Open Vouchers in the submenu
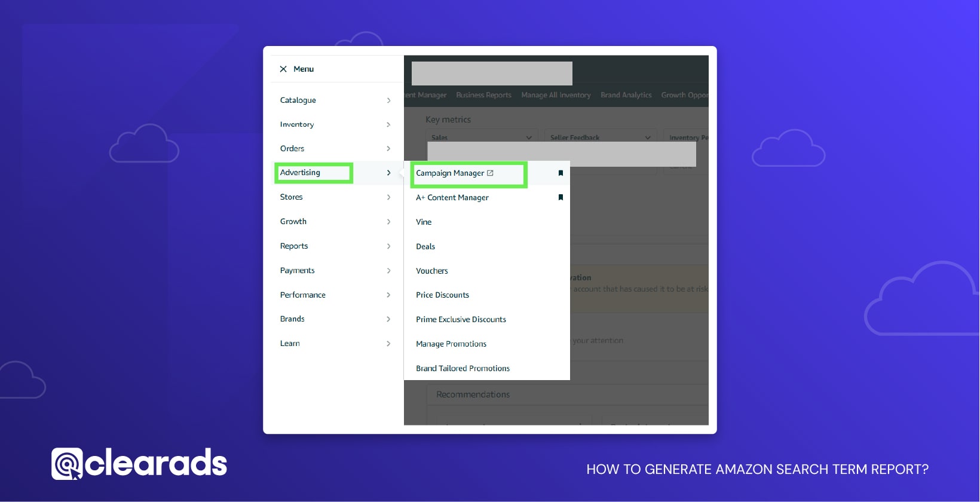This screenshot has height=502, width=980. 432,271
